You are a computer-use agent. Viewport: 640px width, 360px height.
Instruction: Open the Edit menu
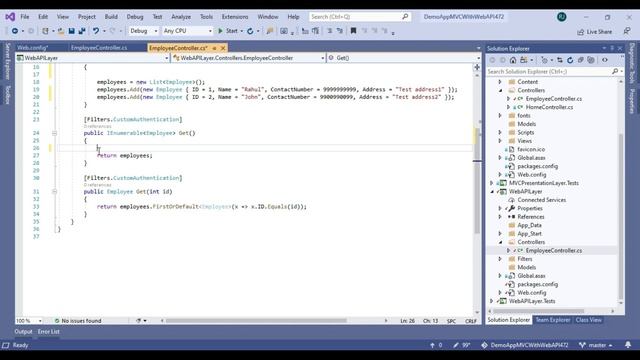click(x=43, y=17)
